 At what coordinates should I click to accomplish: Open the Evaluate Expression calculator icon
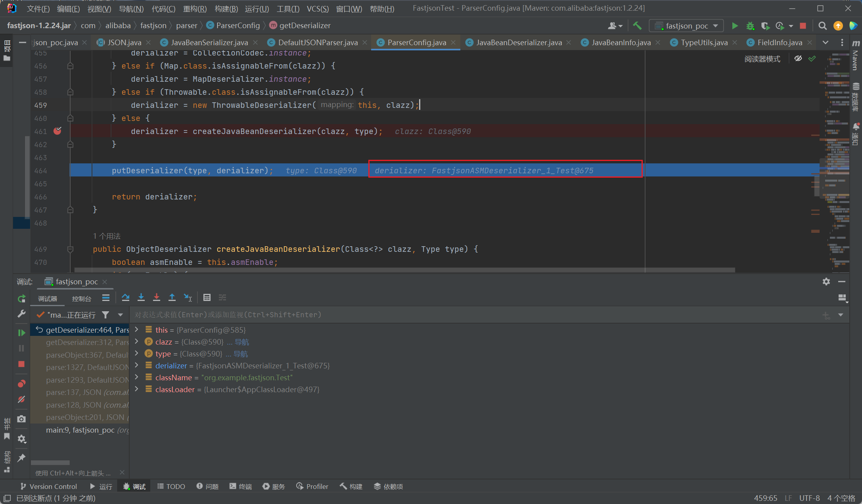coord(207,297)
